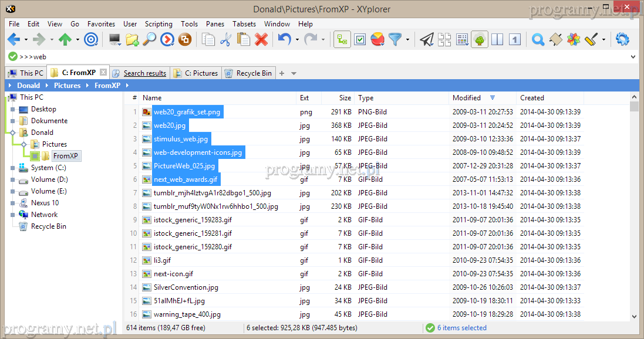Open the Tabsets menu
The width and height of the screenshot is (644, 339).
coord(244,24)
